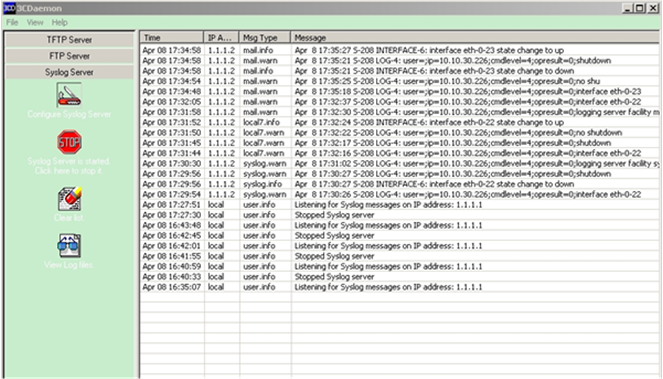This screenshot has height=379, width=663.
Task: Open View Log files glasses icon
Action: click(69, 245)
